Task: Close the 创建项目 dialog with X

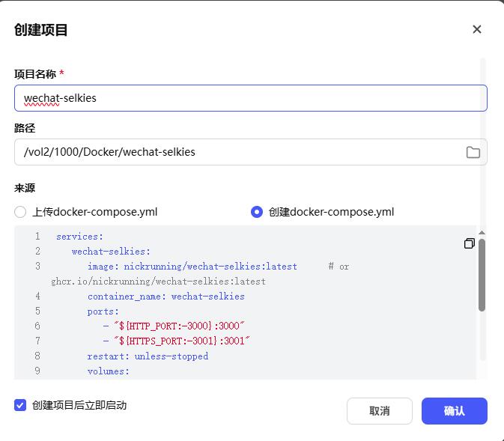Action: coord(477,29)
